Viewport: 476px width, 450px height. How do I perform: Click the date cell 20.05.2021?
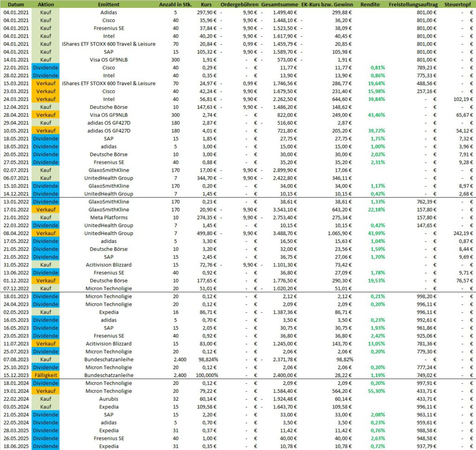click(16, 154)
